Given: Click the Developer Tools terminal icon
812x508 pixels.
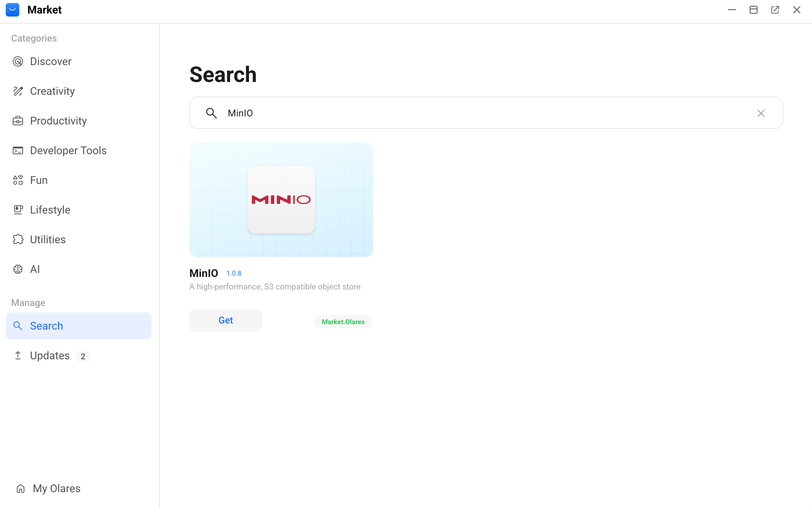Looking at the screenshot, I should pos(18,150).
